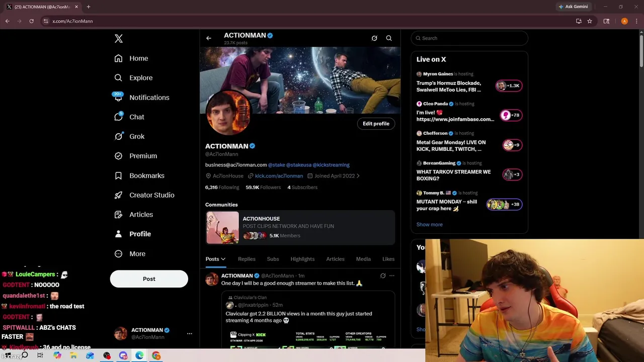This screenshot has height=362, width=644.
Task: Open account switcher three-dot menu
Action: (x=190, y=333)
